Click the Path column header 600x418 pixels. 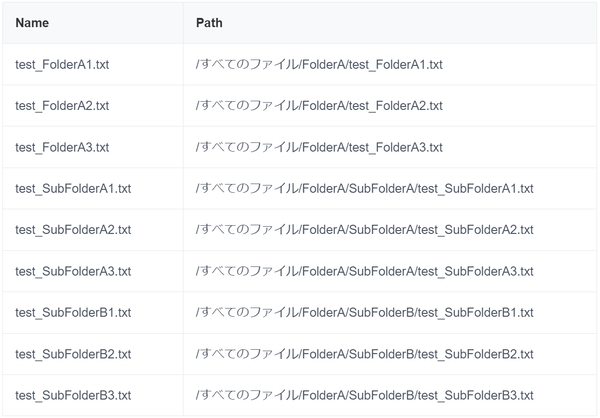tap(209, 23)
